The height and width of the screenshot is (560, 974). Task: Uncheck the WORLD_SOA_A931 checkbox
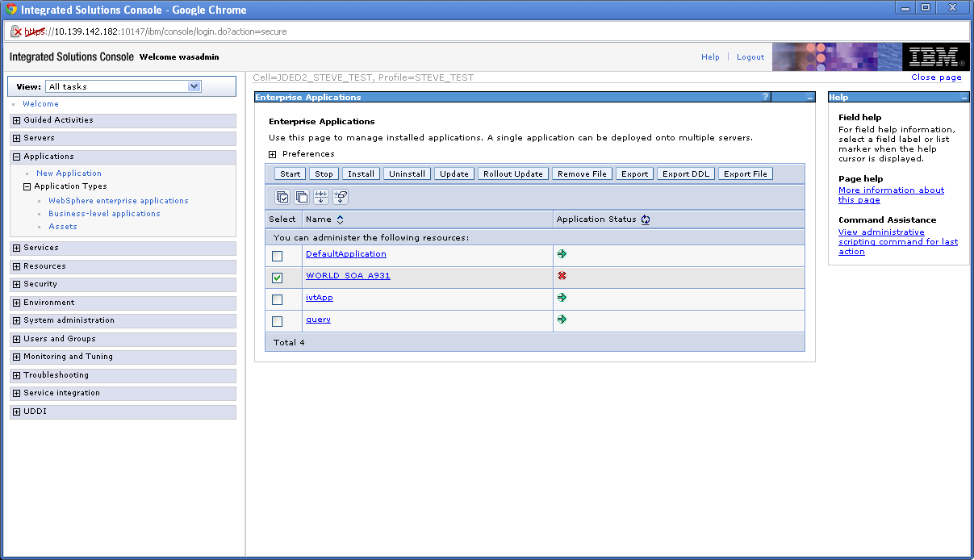coord(278,278)
